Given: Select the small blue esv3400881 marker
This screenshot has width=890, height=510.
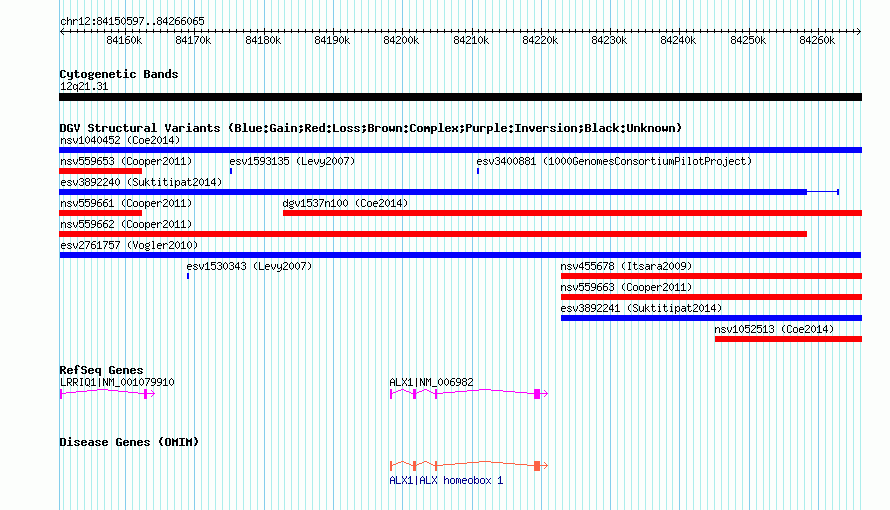Looking at the screenshot, I should 478,171.
